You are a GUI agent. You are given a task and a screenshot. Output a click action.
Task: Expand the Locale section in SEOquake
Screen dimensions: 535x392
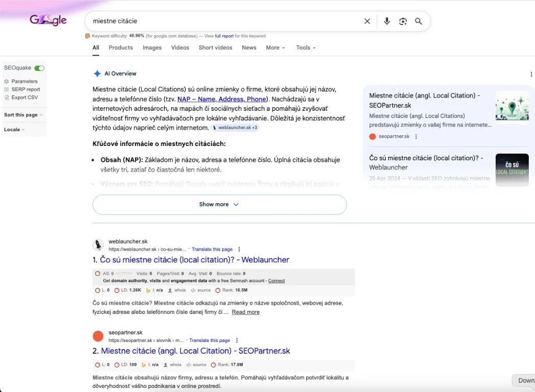pyautogui.click(x=14, y=130)
